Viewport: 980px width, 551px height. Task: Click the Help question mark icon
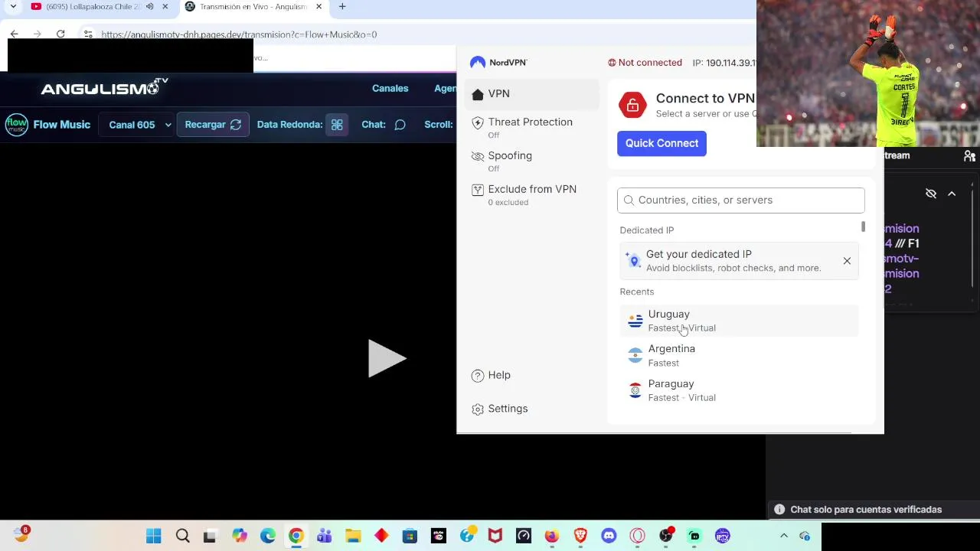click(478, 376)
